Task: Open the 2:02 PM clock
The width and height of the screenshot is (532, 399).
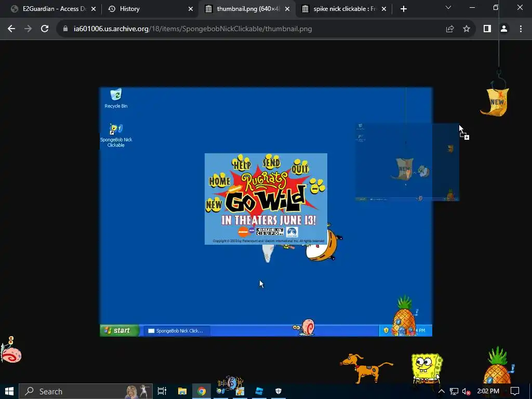Action: (488, 391)
